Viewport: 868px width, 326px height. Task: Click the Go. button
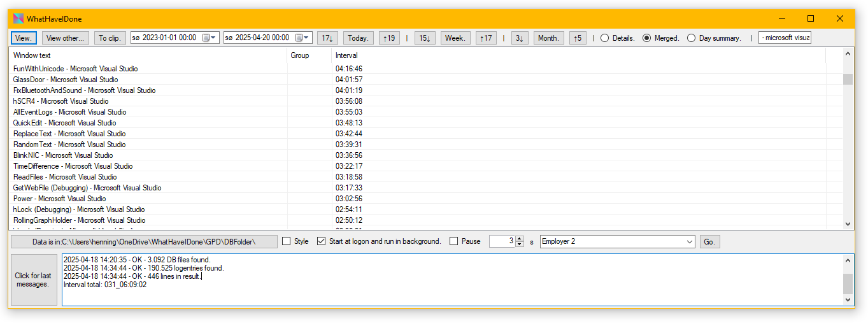point(709,242)
